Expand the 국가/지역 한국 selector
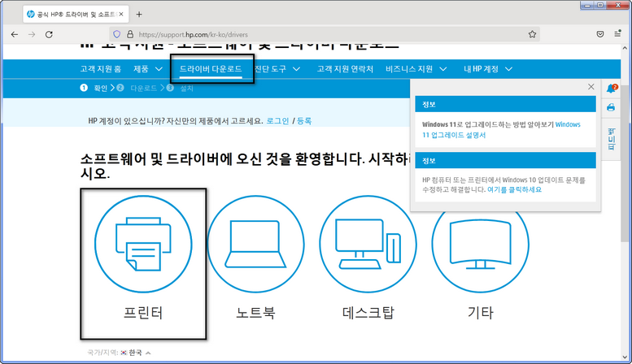Viewport: 632px width, 364px height. [x=120, y=353]
